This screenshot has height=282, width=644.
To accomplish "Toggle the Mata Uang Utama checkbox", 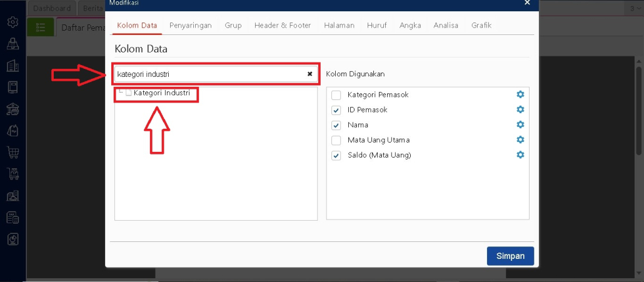I will pos(336,140).
